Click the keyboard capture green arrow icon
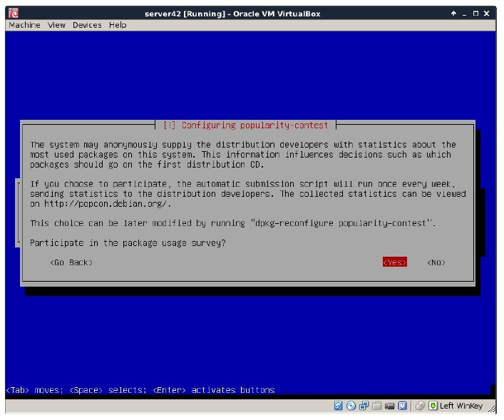The width and height of the screenshot is (504, 420). [433, 406]
